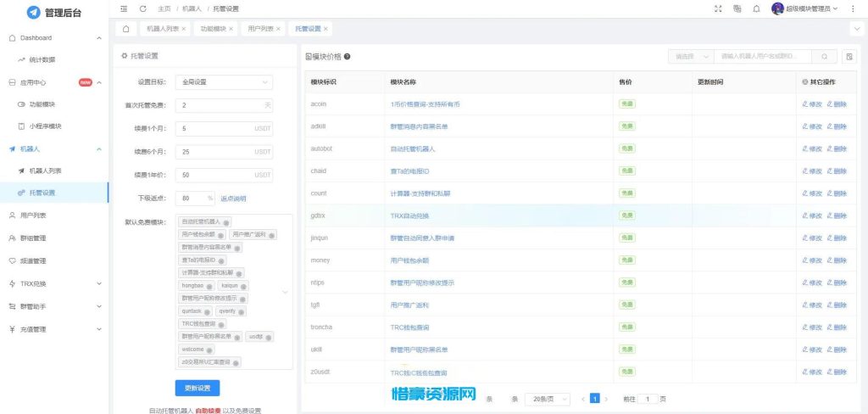Screen dimensions: 868x414
Task: Click the 更新设置 button
Action: [x=197, y=388]
